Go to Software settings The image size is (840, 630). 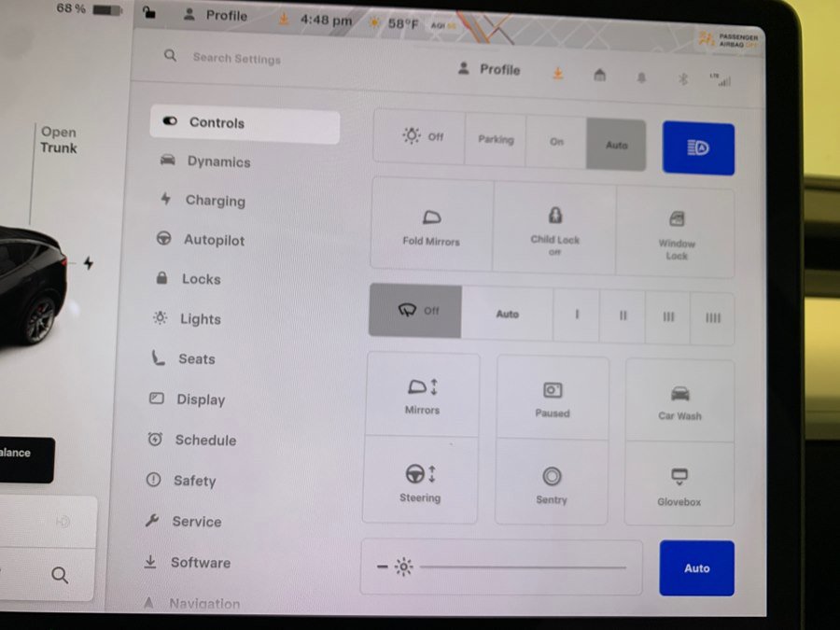click(187, 563)
